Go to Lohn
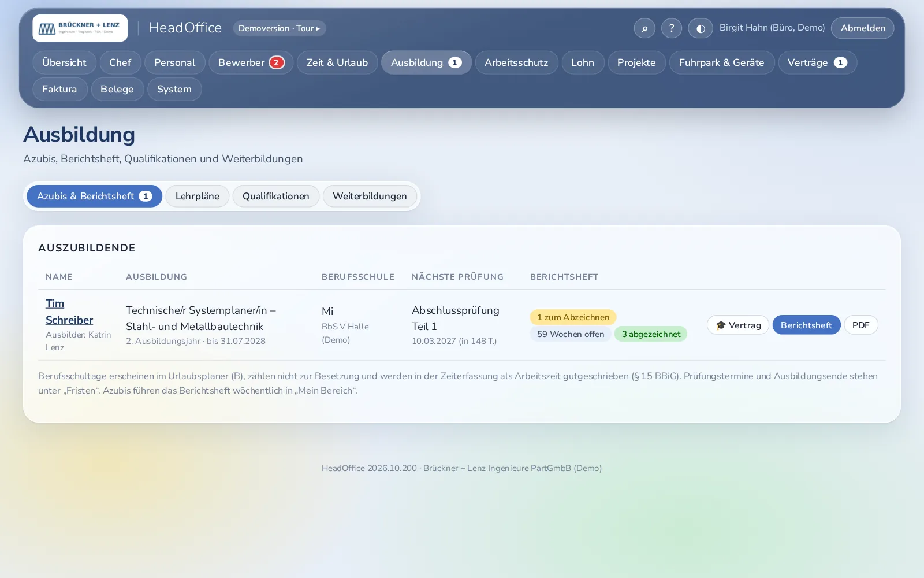This screenshot has height=578, width=924. (583, 62)
